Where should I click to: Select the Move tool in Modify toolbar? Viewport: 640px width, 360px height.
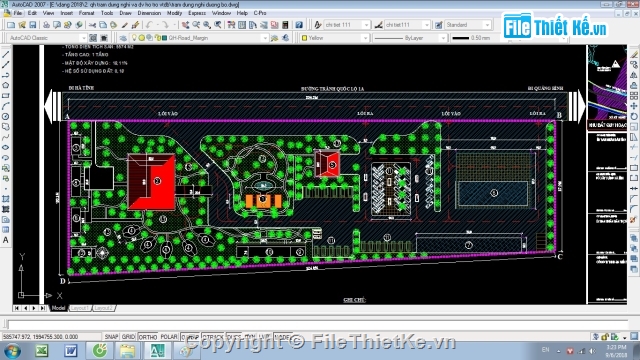(634, 106)
